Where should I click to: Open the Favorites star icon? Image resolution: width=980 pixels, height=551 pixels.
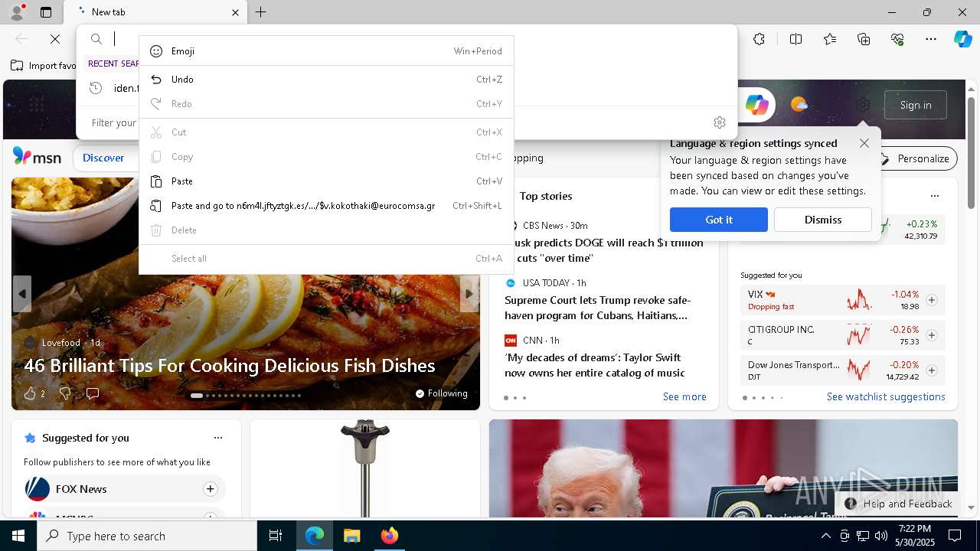(830, 39)
